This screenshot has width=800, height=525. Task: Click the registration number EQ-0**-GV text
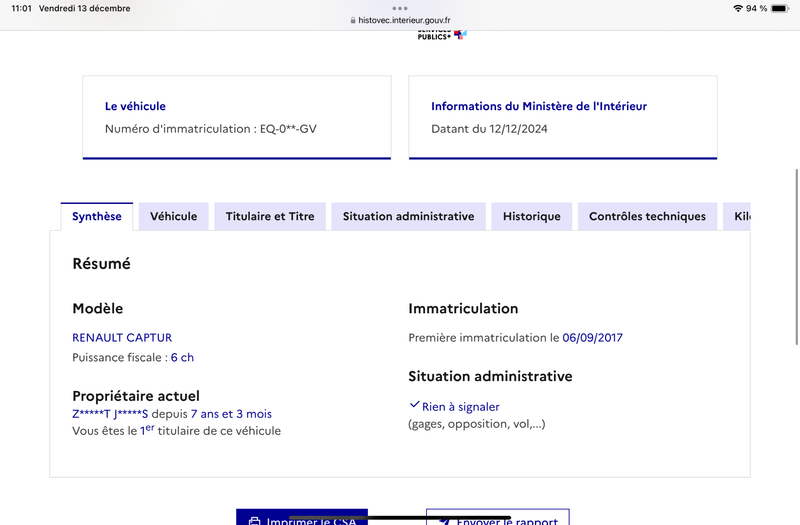[288, 129]
